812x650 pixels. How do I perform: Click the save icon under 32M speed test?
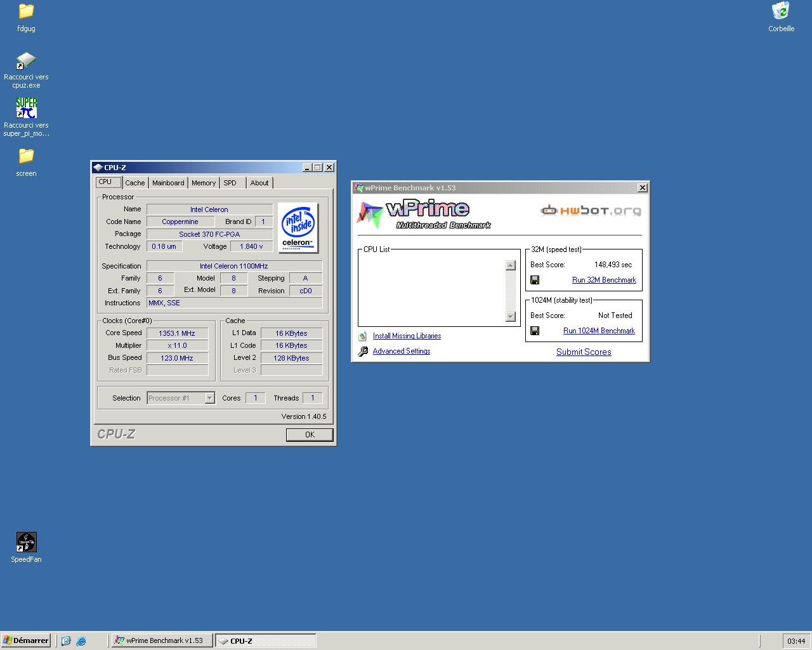coord(535,280)
